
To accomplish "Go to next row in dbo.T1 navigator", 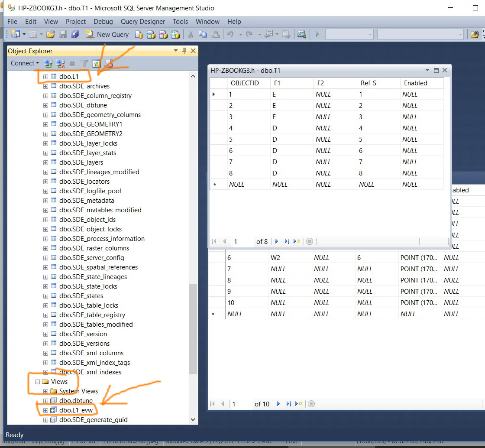I will 277,241.
